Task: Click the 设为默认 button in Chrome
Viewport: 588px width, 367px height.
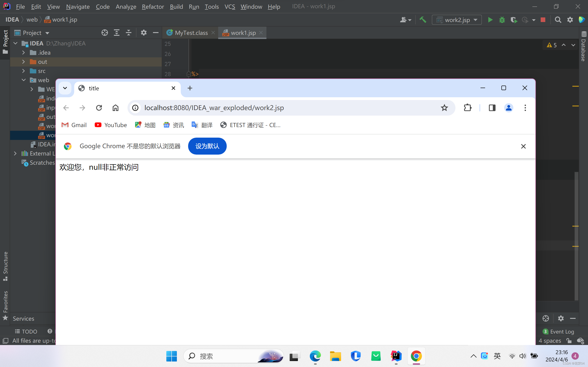Action: pyautogui.click(x=207, y=146)
